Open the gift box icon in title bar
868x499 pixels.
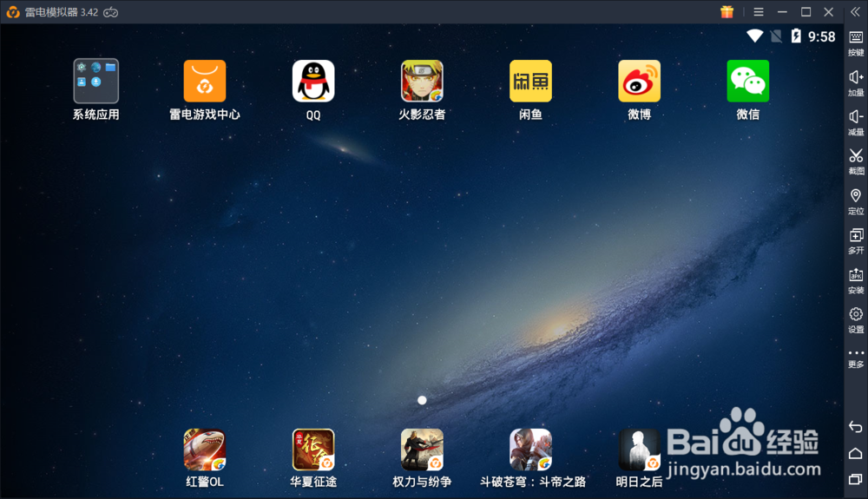coord(727,11)
